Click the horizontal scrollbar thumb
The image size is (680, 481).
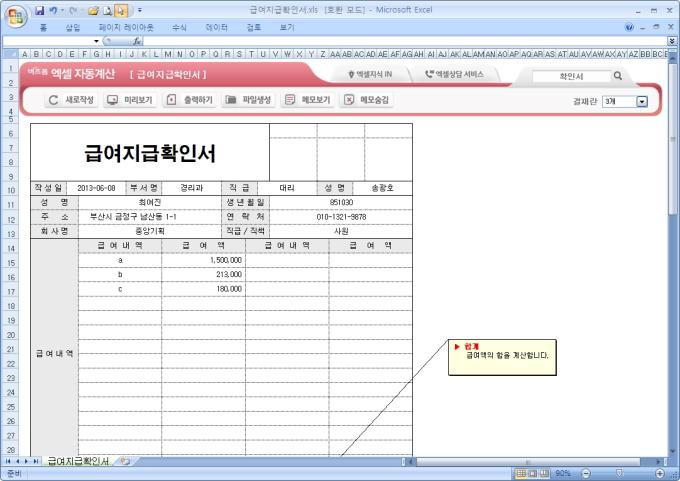528,461
